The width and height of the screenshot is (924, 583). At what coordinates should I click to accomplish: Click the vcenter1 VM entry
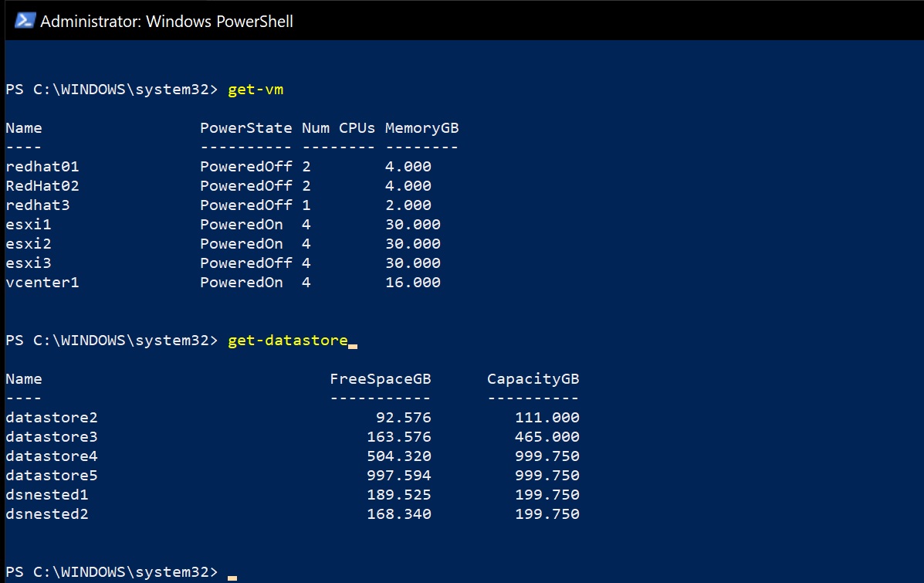42,283
